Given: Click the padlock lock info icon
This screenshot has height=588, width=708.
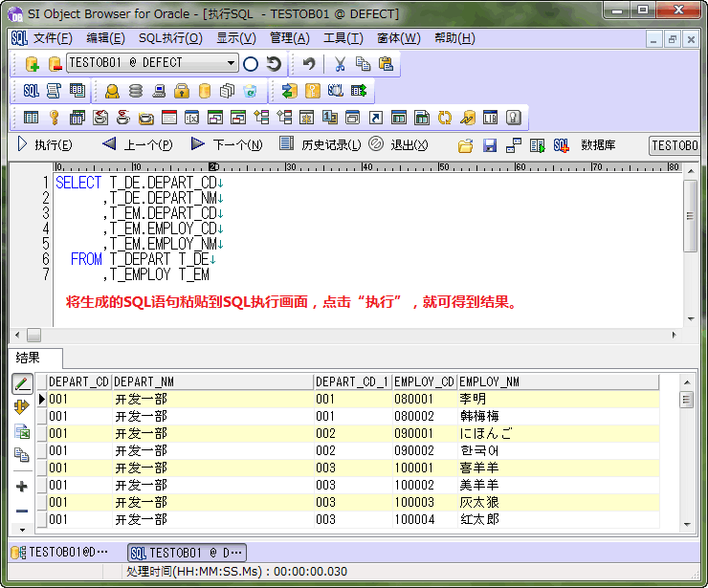Looking at the screenshot, I should (182, 91).
